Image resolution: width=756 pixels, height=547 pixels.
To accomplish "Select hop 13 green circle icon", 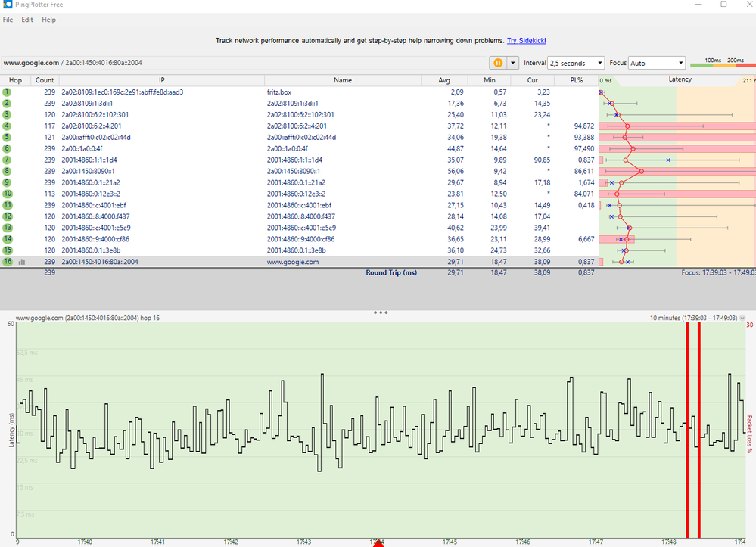I will tap(8, 228).
